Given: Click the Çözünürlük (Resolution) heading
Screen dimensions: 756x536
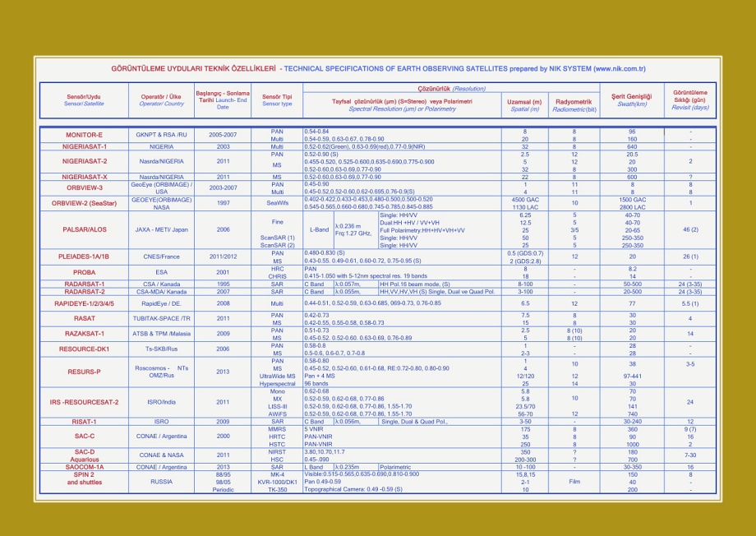Looking at the screenshot, I should click(451, 88).
